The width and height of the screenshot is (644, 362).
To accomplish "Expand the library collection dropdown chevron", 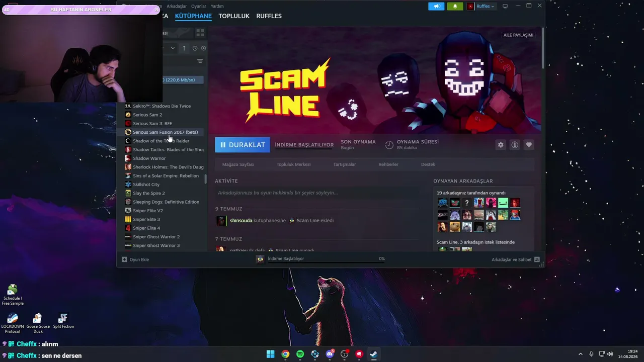I will tap(173, 48).
